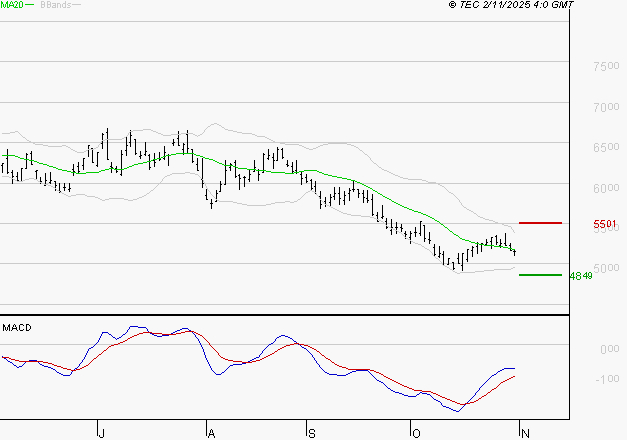Click the J month axis marker

point(102,433)
